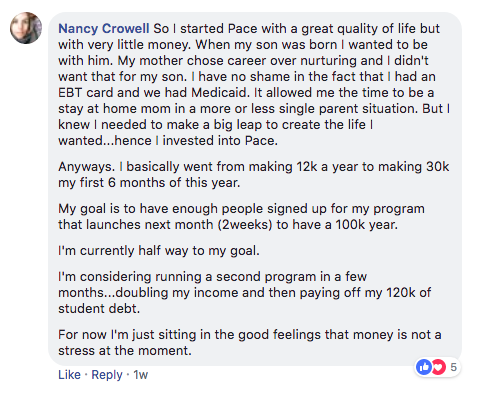The width and height of the screenshot is (495, 394).
Task: Click the words 'stress at the moment.'
Action: point(125,351)
